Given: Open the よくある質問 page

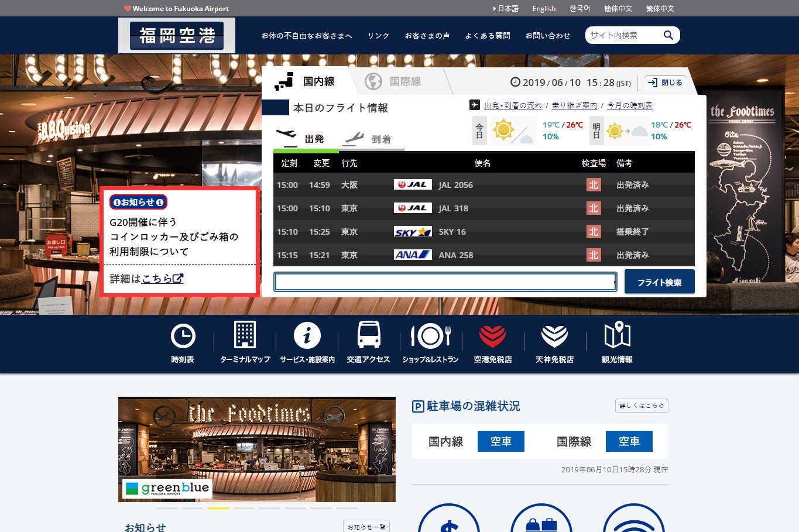Looking at the screenshot, I should pyautogui.click(x=488, y=36).
